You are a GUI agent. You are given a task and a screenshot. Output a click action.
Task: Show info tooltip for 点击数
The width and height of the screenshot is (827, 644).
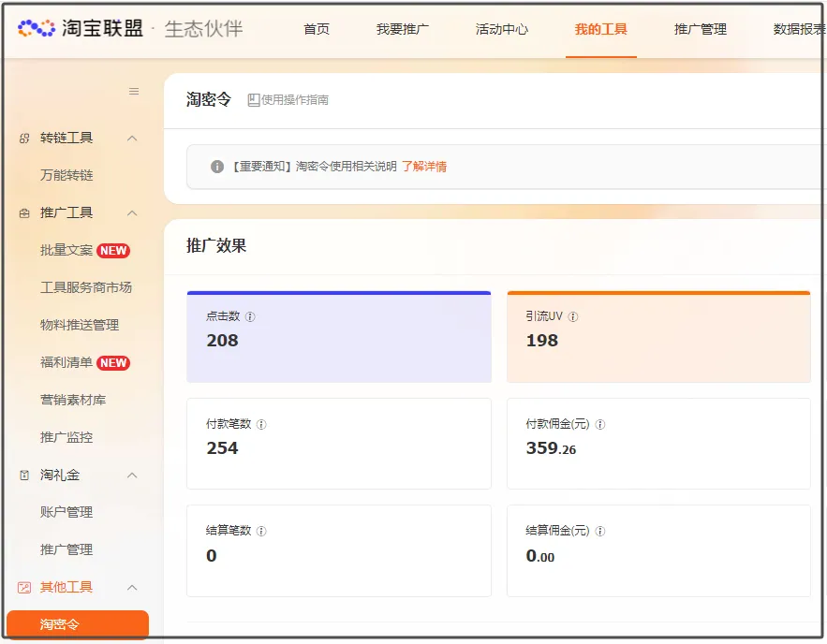pos(250,316)
